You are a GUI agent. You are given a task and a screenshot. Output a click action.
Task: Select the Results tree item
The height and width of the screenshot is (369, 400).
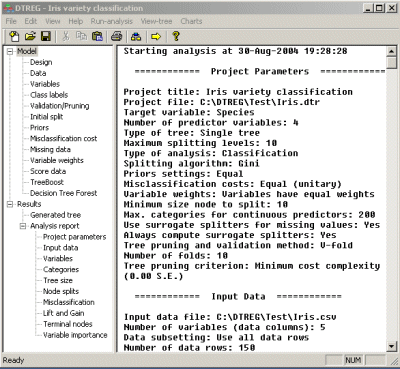29,204
